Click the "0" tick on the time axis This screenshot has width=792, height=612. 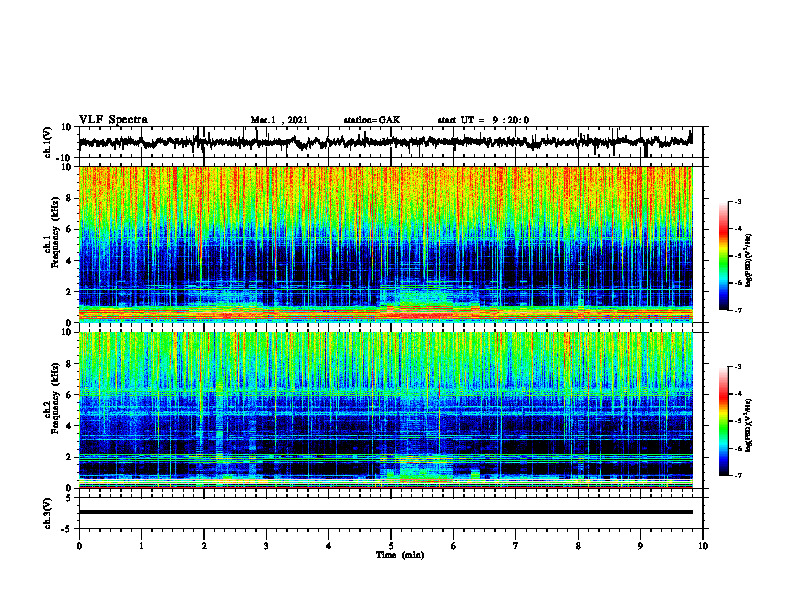point(79,546)
